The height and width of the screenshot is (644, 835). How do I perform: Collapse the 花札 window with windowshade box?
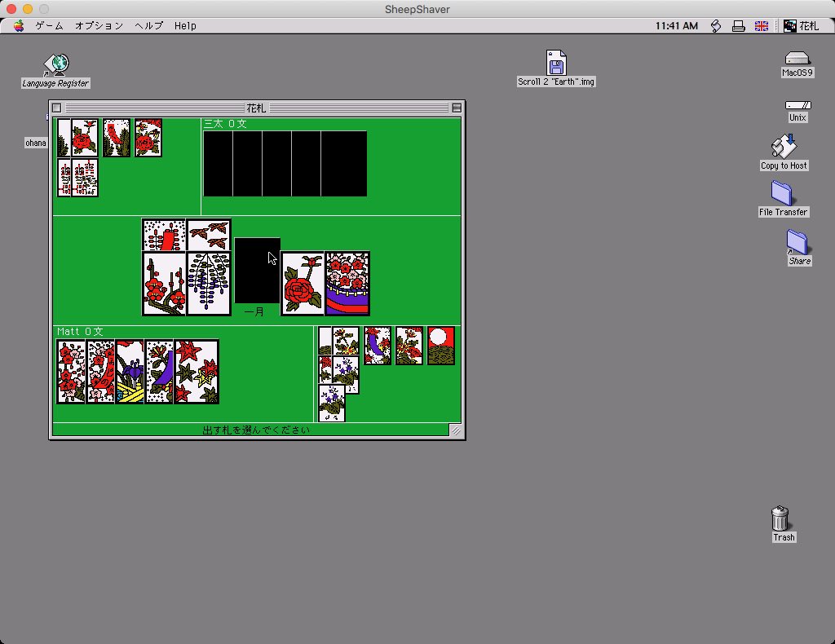pos(457,108)
